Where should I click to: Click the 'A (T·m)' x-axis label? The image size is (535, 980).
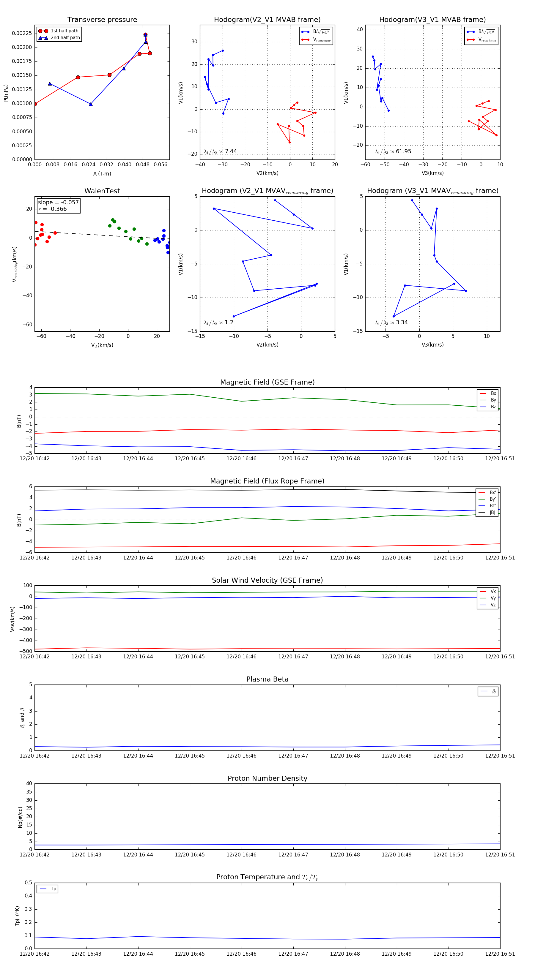102,174
